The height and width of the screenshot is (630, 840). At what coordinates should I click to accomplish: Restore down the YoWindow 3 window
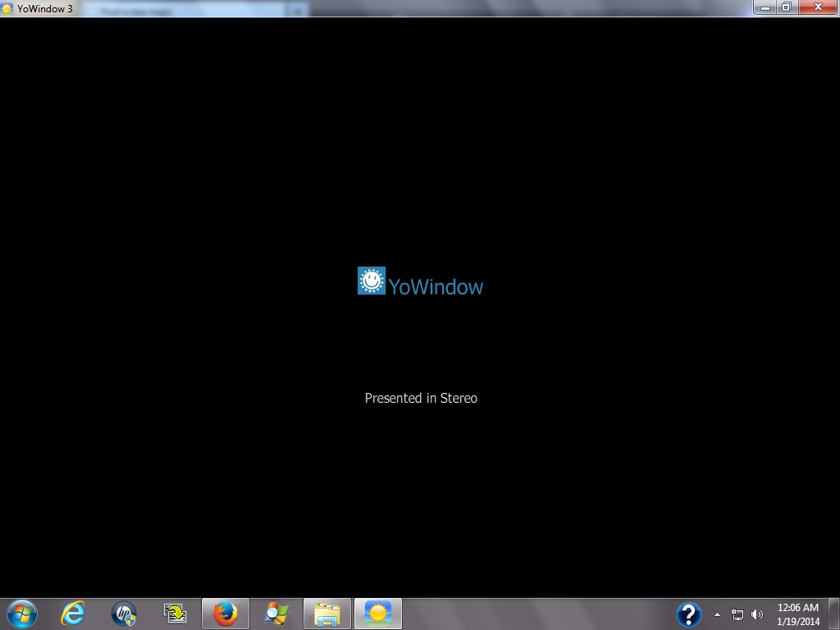click(787, 7)
